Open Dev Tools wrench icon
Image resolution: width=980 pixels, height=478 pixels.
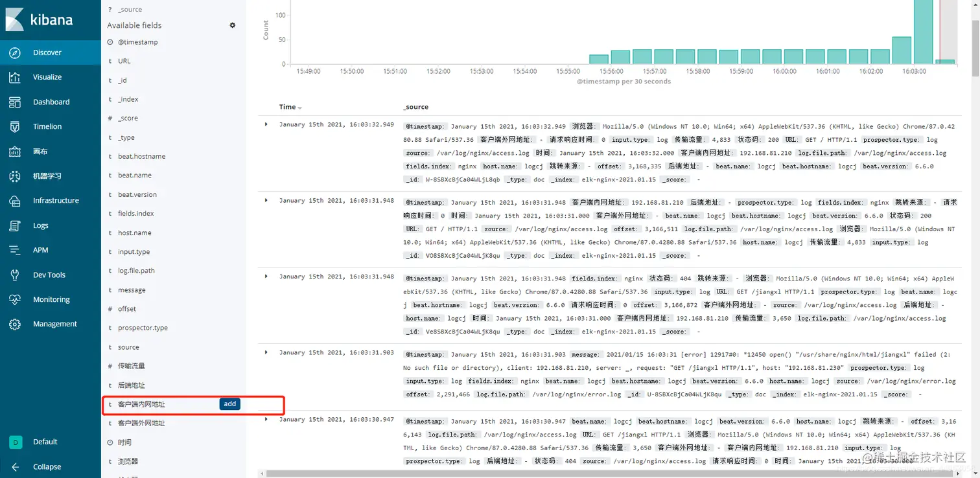click(x=15, y=275)
